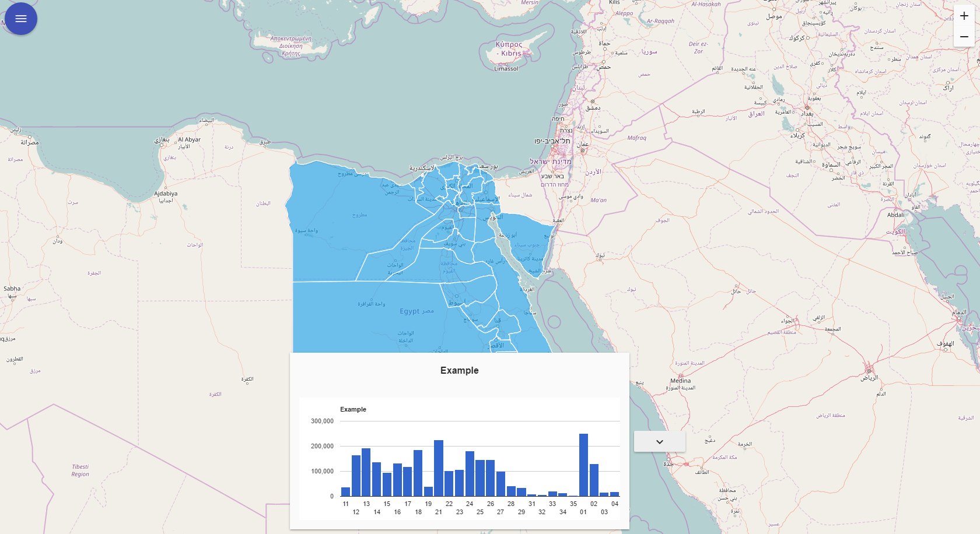The width and height of the screenshot is (980, 534).
Task: Click the Mafraq label on map
Action: coord(636,138)
